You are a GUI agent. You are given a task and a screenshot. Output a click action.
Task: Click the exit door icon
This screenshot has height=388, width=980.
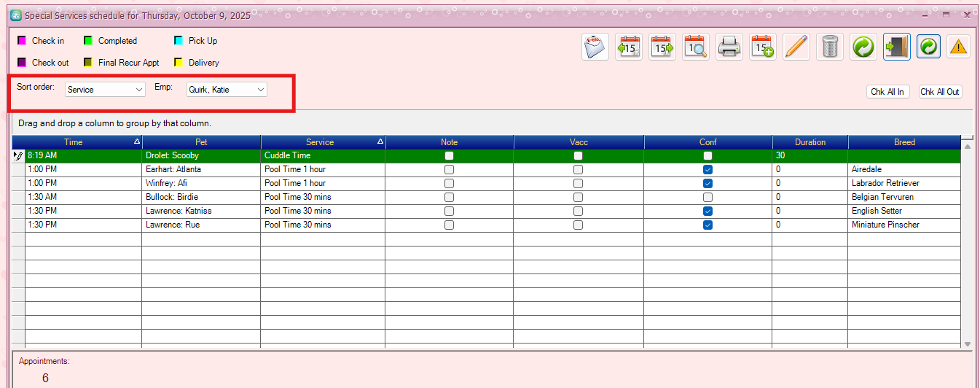pyautogui.click(x=895, y=47)
